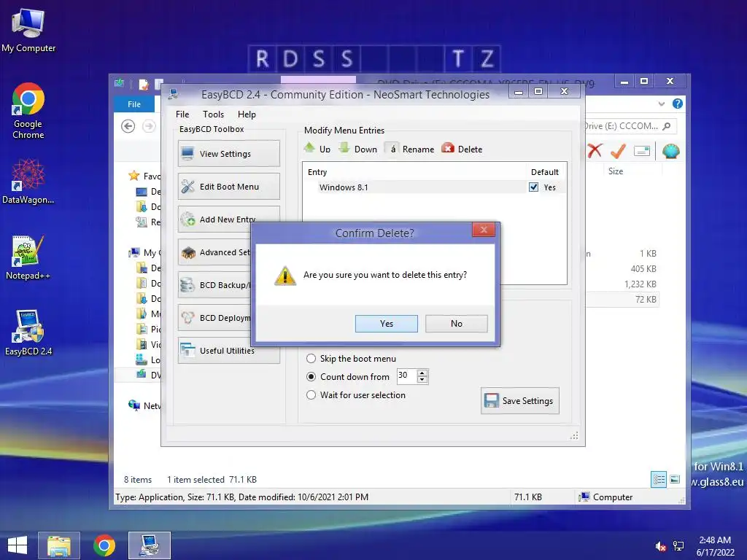Expand the Explorer ribbon chevron
This screenshot has width=747, height=560.
(661, 104)
